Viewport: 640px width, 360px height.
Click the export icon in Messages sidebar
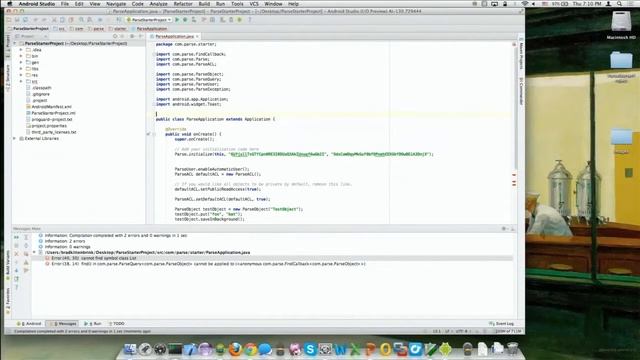coord(16,279)
